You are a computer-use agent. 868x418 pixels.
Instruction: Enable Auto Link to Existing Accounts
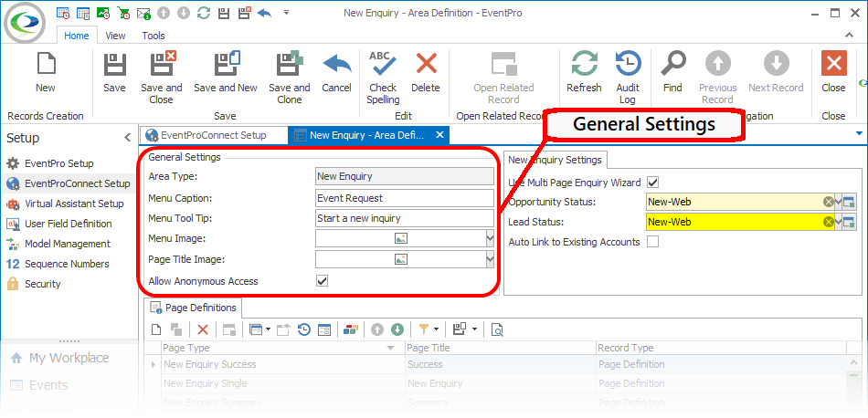coord(653,242)
